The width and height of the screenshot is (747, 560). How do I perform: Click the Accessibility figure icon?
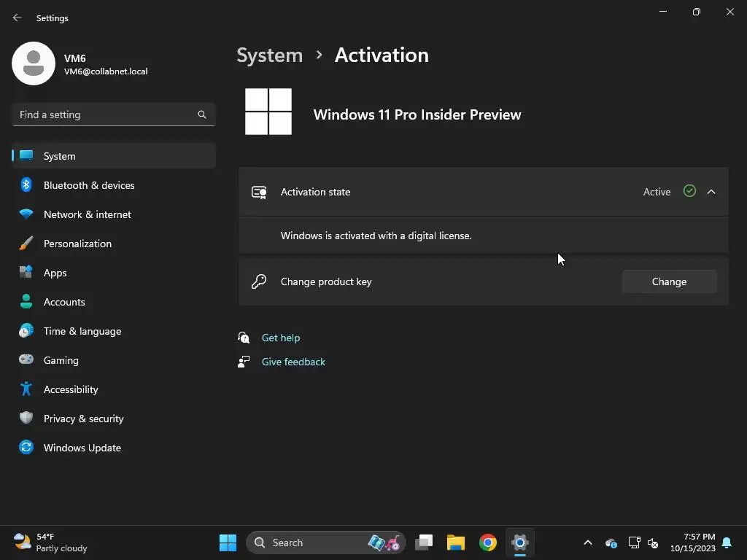[x=26, y=389]
